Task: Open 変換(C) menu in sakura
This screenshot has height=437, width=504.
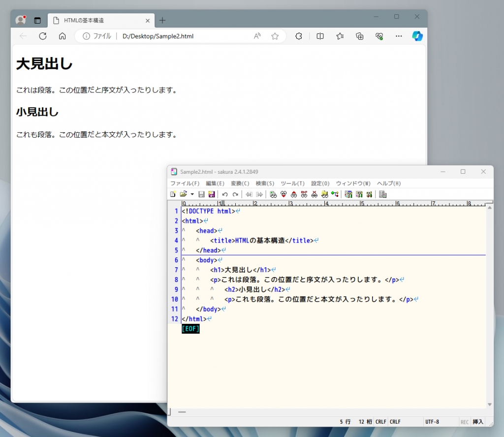Action: coord(240,184)
